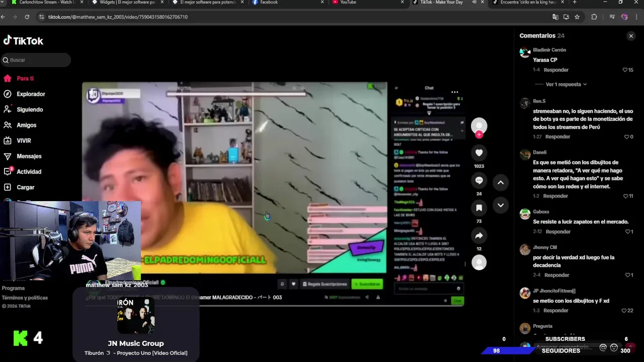Click the Buscar search field
The height and width of the screenshot is (362, 644).
36,60
